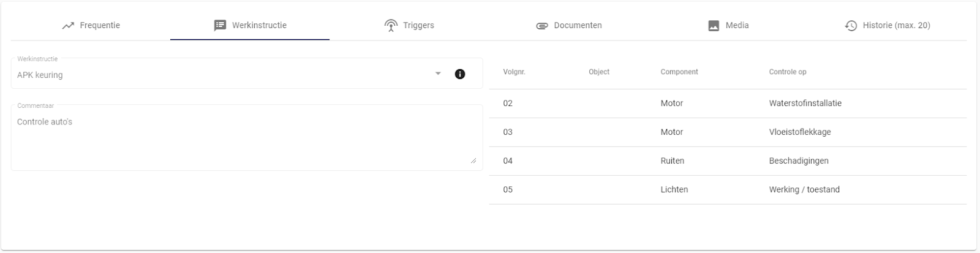
Task: Click the Werkinstructie message icon
Action: pos(220,26)
